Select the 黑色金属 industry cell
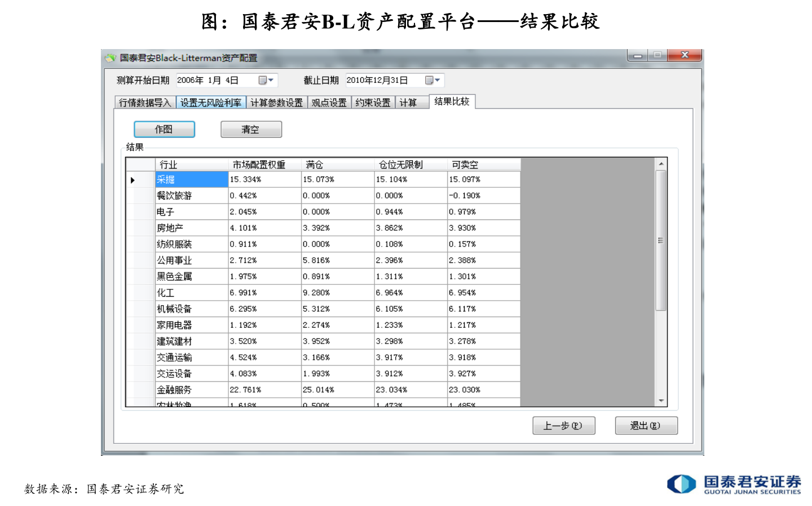Screen dimensions: 812x506 (191, 276)
